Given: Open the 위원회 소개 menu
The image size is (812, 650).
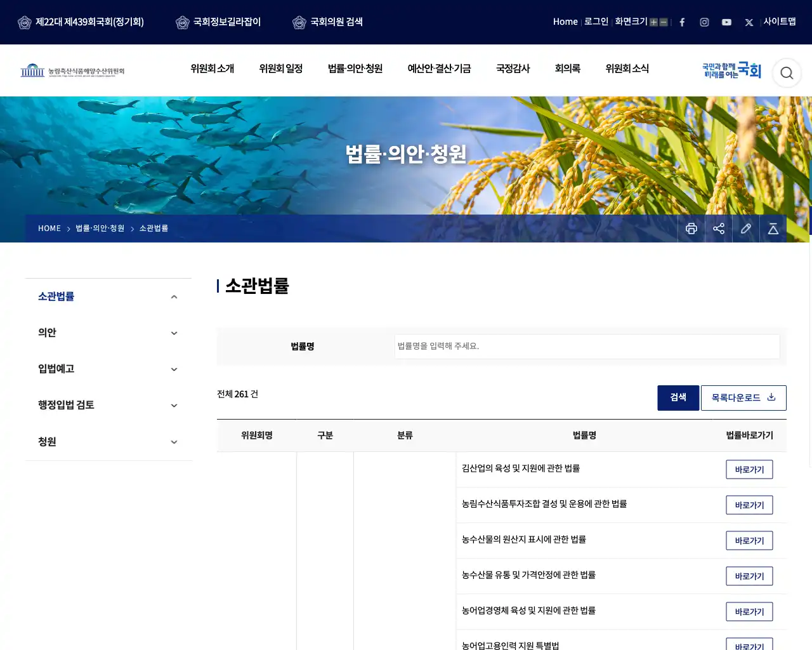Looking at the screenshot, I should (x=213, y=69).
